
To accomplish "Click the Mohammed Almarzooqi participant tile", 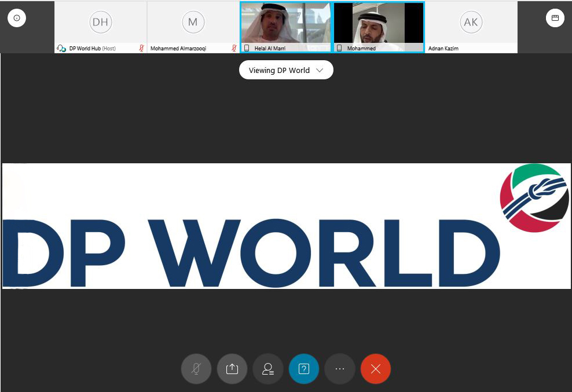I will [193, 23].
